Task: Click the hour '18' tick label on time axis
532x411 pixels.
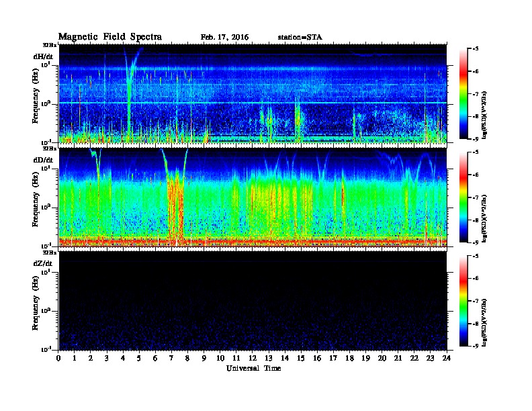Action: [349, 358]
